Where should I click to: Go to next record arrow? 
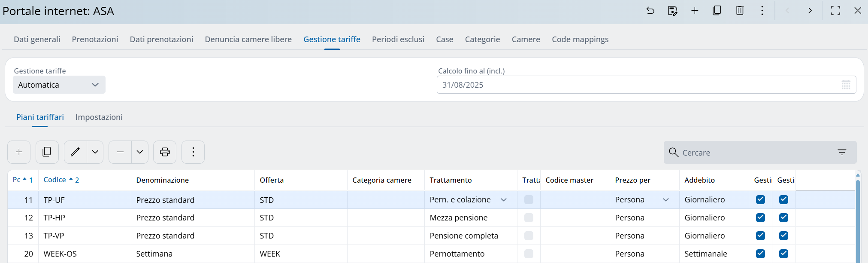pos(810,11)
